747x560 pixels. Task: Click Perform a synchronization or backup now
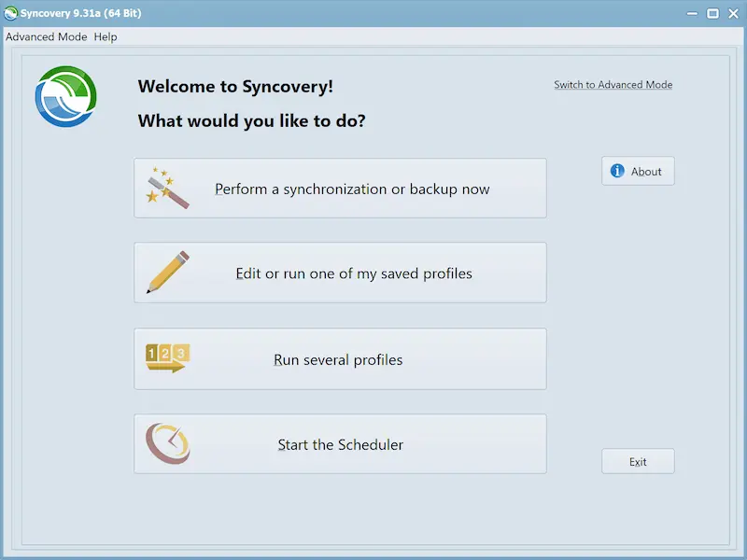pyautogui.click(x=340, y=188)
